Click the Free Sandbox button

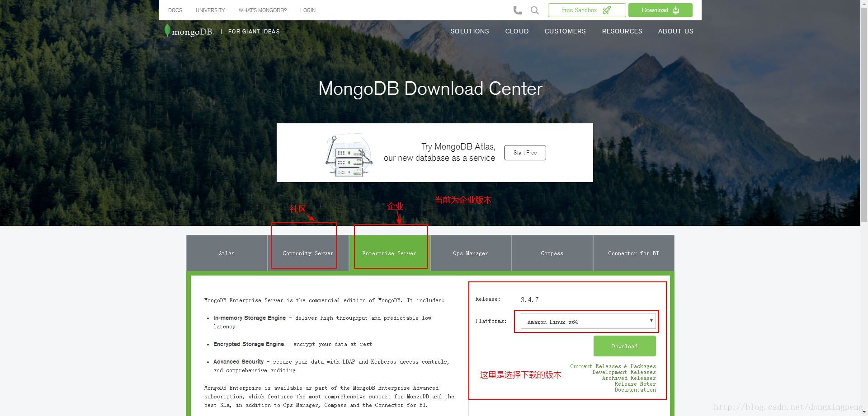pyautogui.click(x=587, y=10)
